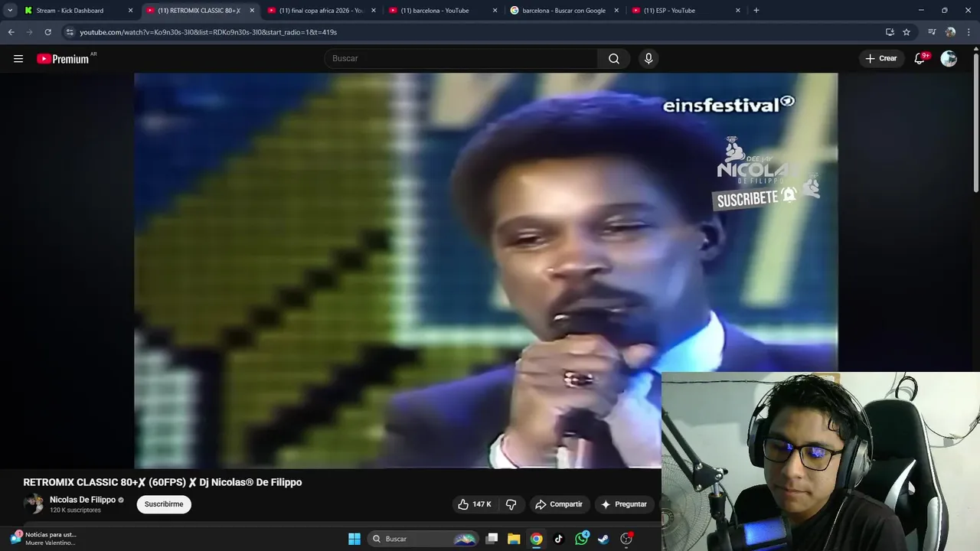Focus the YouTube Buscar search field
This screenshot has height=551, width=980.
click(x=462, y=59)
